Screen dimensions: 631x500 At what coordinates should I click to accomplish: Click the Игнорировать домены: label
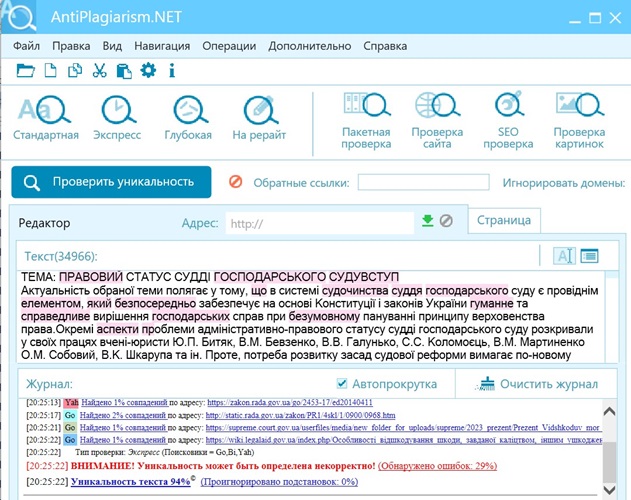pyautogui.click(x=564, y=183)
